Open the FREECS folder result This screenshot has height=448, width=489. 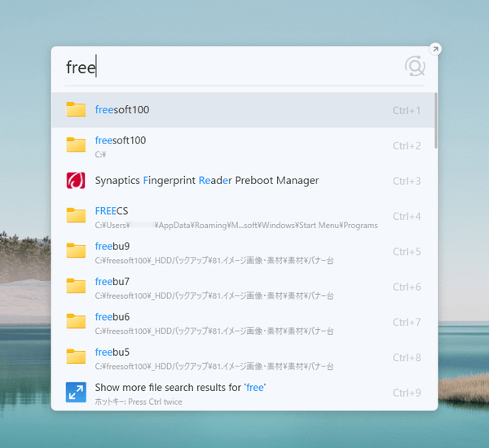tap(243, 216)
